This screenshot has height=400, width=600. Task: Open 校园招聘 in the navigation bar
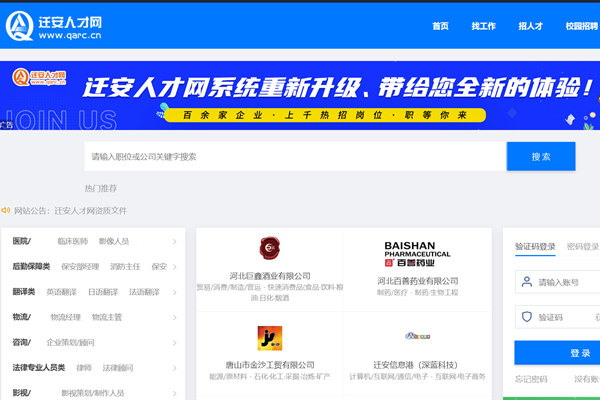pyautogui.click(x=582, y=26)
